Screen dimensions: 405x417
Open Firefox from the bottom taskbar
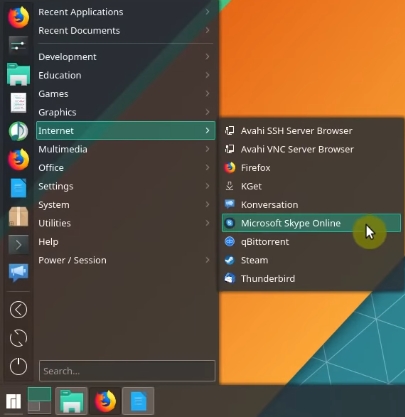point(105,401)
